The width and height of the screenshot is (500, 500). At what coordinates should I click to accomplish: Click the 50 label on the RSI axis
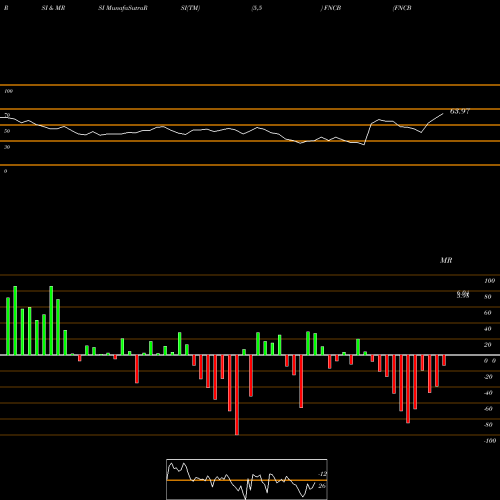pos(7,131)
